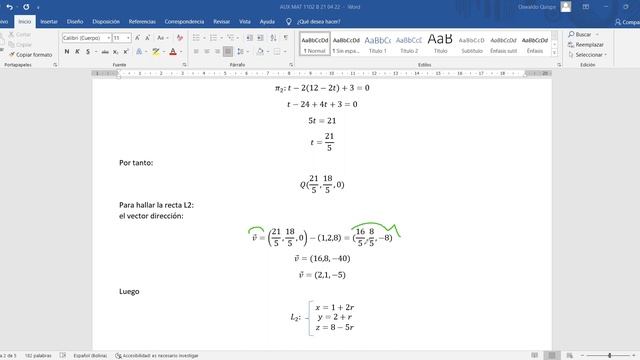The image size is (640, 360).
Task: Click the bullet list icon
Action: pyautogui.click(x=196, y=38)
